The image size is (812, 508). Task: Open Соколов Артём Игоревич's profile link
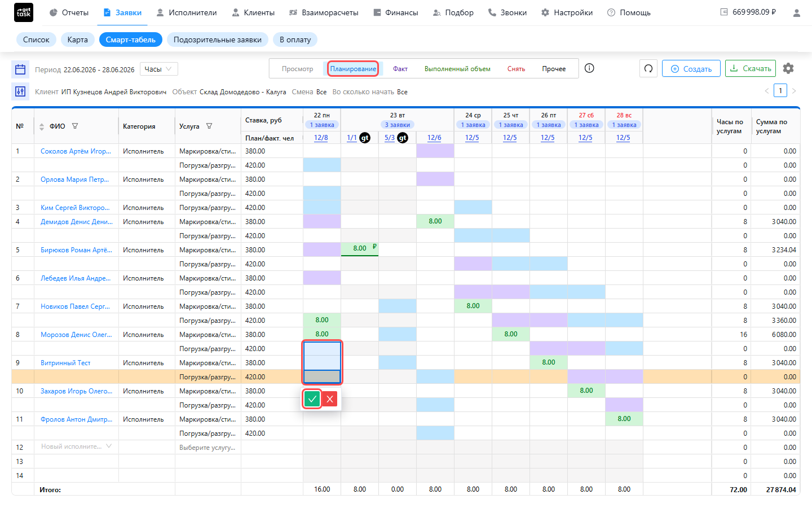pyautogui.click(x=76, y=151)
